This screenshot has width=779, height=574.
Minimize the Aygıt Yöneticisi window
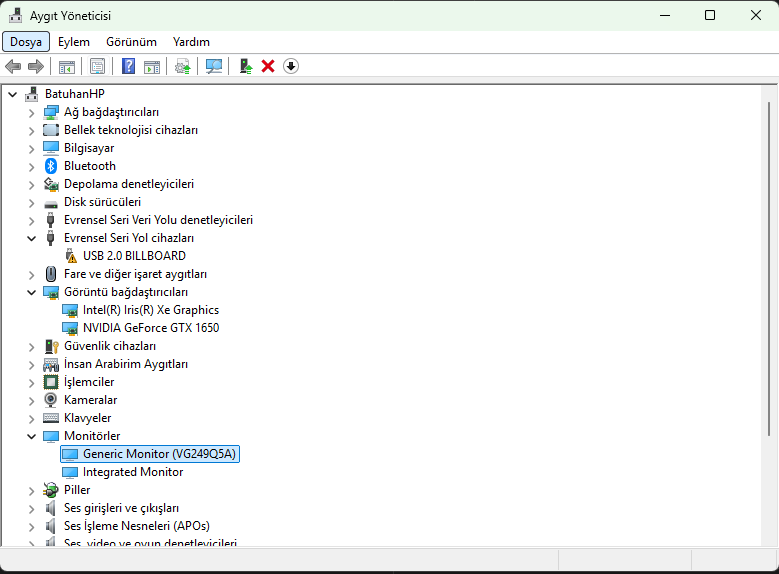665,15
